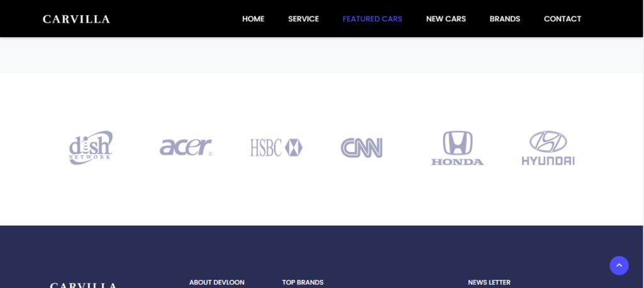The height and width of the screenshot is (288, 644).
Task: Navigate to NEW CARS in top menu
Action: [446, 19]
